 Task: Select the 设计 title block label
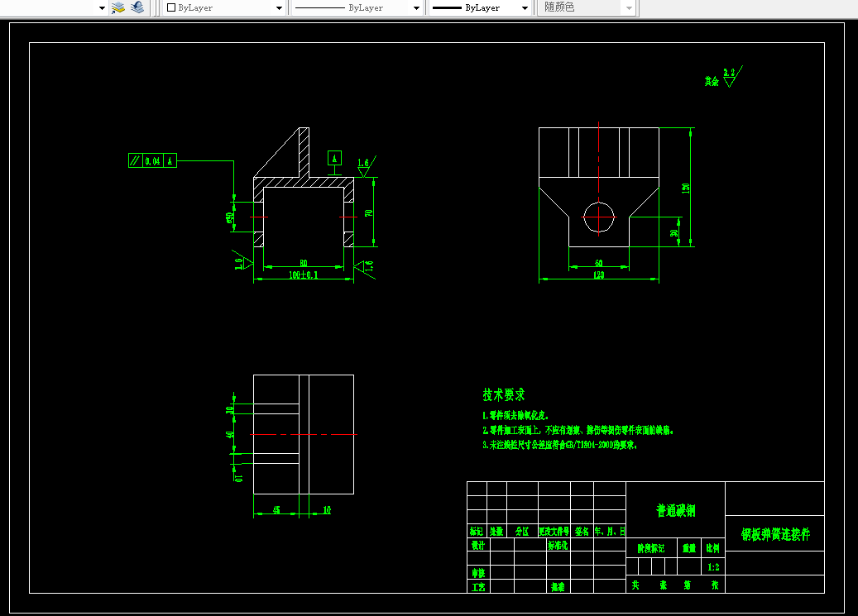tap(478, 546)
